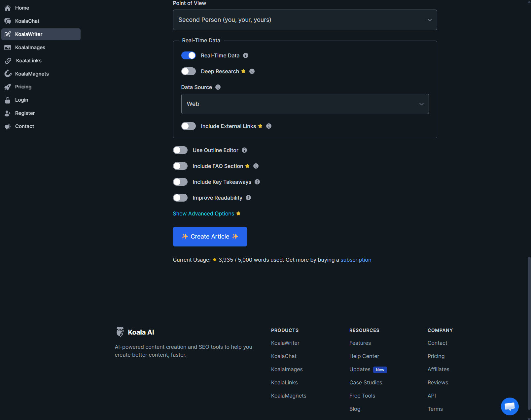This screenshot has width=531, height=420.
Task: Show info tooltip for Data Source
Action: pyautogui.click(x=218, y=87)
